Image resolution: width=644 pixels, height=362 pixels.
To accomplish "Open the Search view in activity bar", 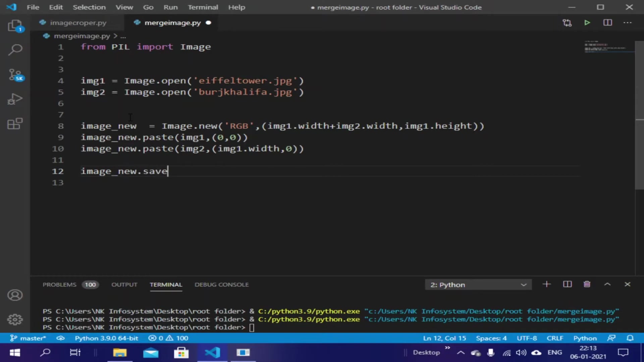I will 15,50.
